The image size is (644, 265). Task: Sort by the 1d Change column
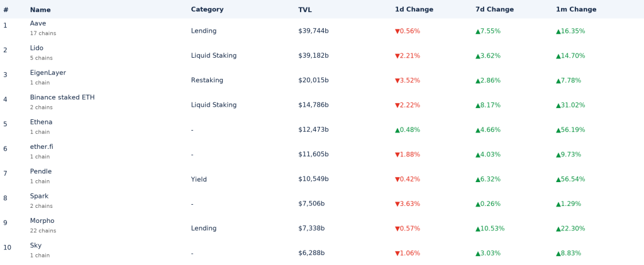[413, 9]
